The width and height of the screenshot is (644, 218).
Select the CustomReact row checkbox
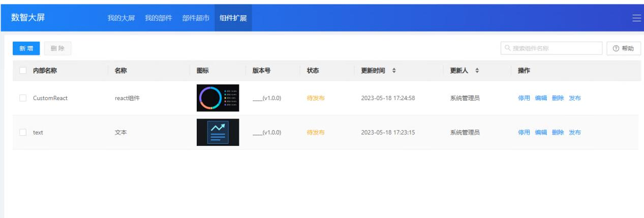coord(23,98)
